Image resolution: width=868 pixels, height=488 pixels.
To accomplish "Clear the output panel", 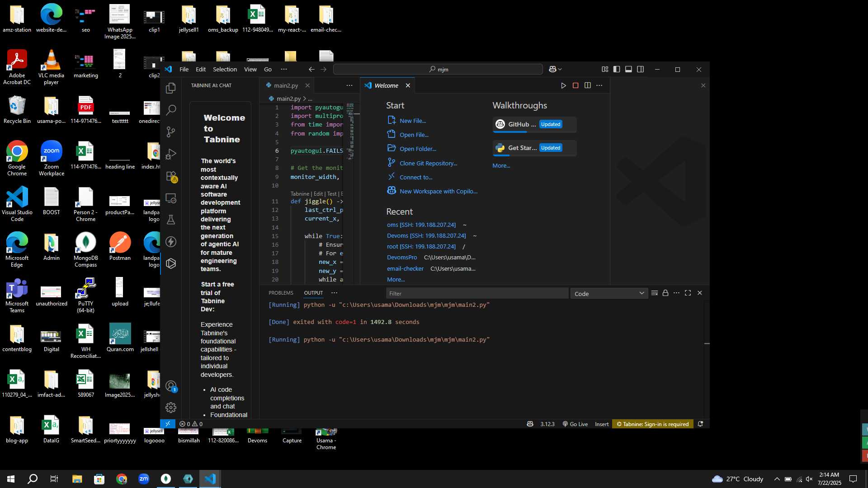I will point(654,293).
